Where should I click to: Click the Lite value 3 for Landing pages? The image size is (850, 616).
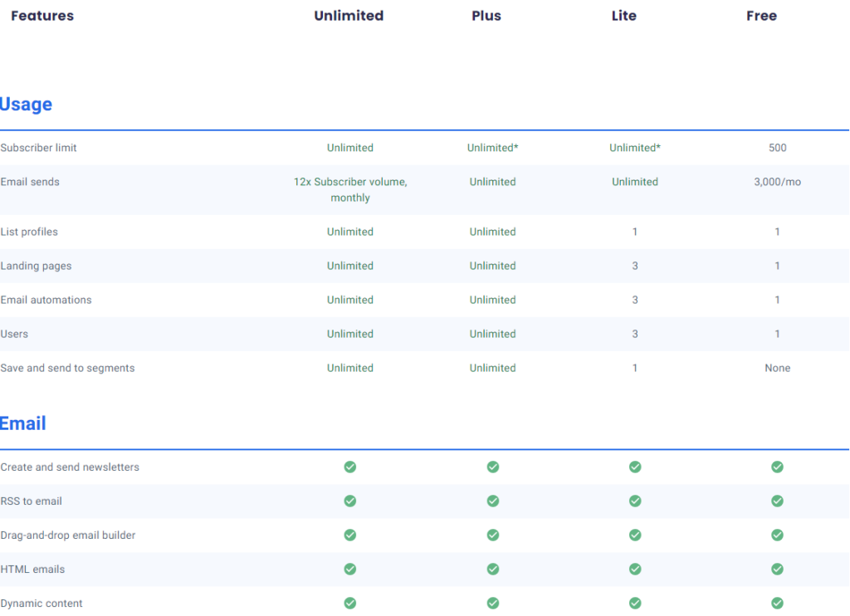click(635, 266)
